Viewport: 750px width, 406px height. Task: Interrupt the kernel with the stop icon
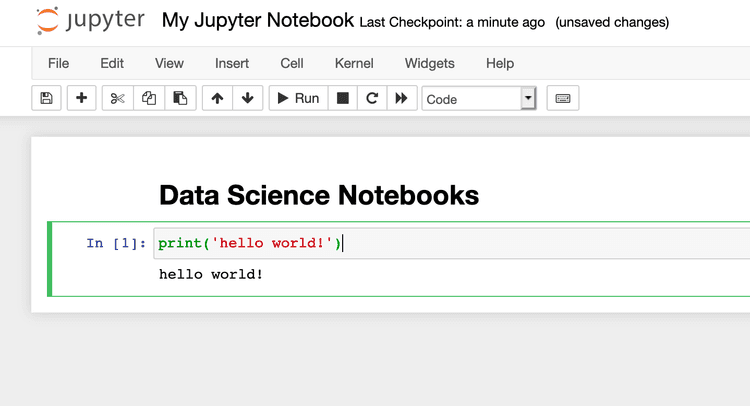(342, 98)
